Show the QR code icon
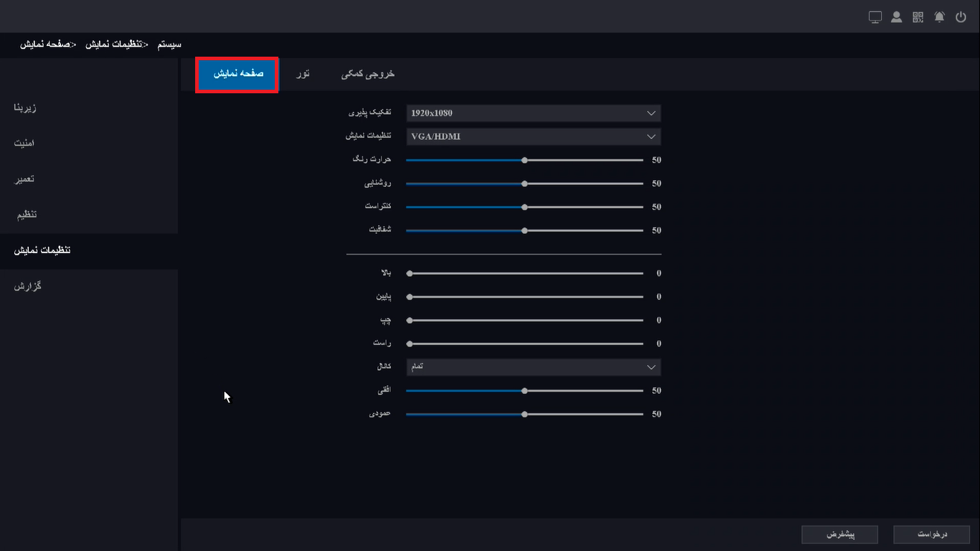 pyautogui.click(x=918, y=17)
